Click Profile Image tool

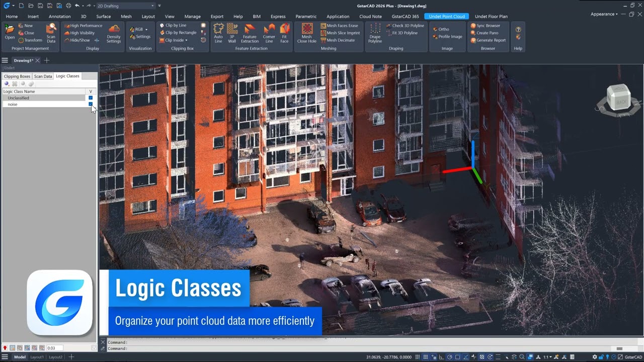[447, 37]
